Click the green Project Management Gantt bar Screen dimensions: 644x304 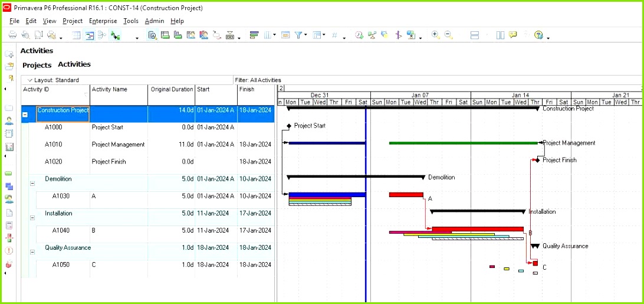464,143
